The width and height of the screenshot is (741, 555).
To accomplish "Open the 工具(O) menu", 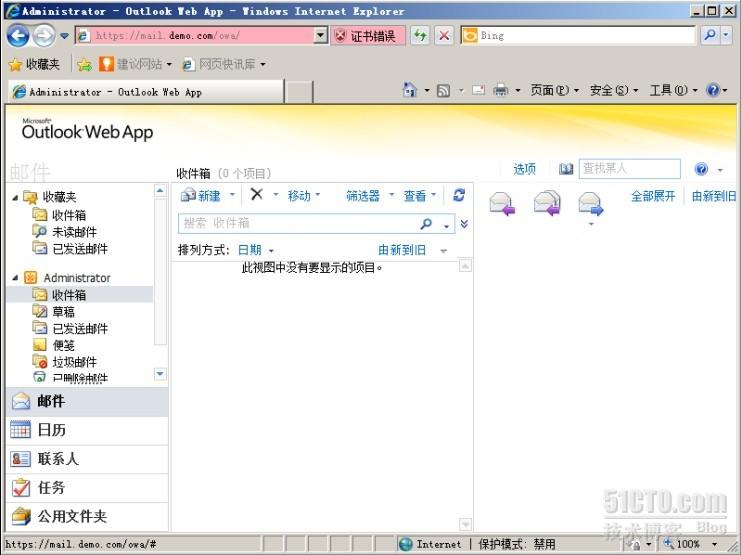I will (673, 90).
